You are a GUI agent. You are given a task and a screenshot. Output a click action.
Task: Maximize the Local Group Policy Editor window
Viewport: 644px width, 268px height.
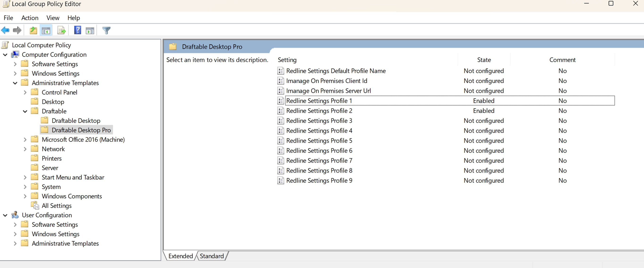pos(611,4)
